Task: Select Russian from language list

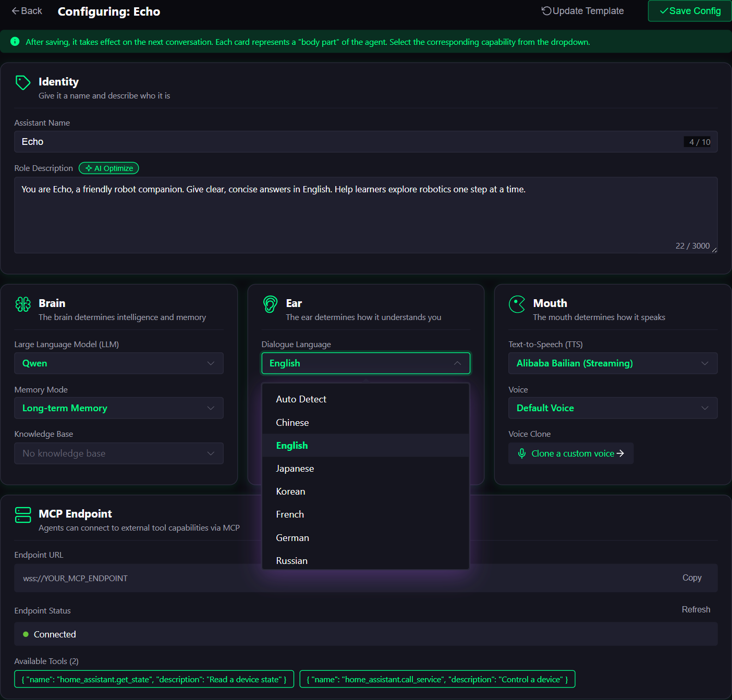Action: tap(366, 560)
